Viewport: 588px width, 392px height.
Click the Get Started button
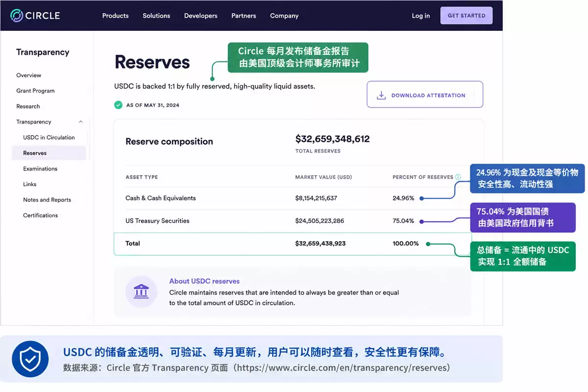click(466, 16)
